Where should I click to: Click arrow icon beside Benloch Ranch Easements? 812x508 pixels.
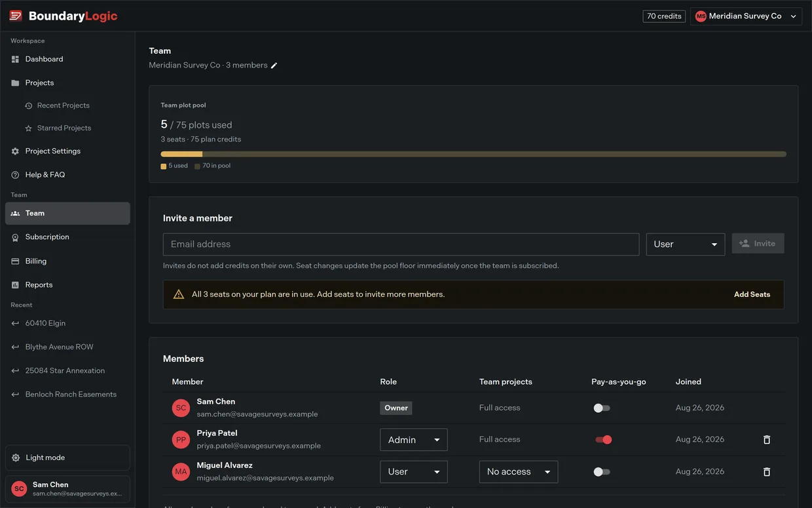coord(15,395)
